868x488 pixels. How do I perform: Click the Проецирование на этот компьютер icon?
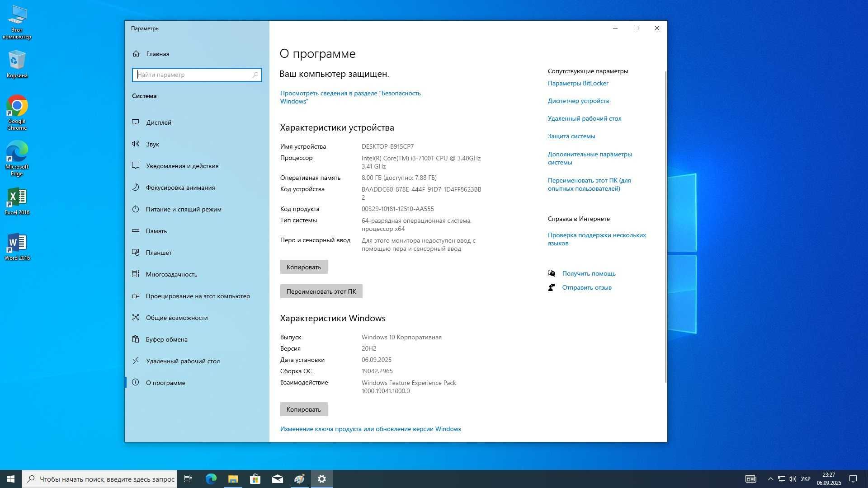[135, 296]
